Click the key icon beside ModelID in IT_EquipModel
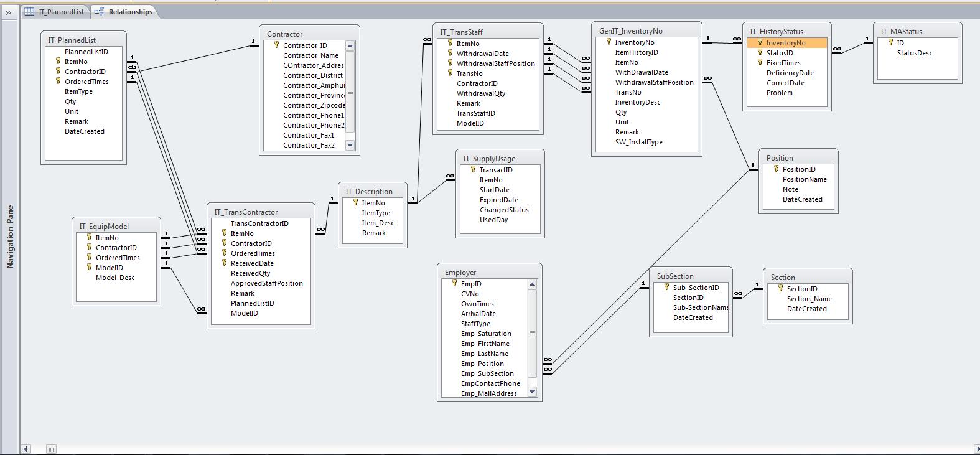The height and width of the screenshot is (455, 980). 89,267
